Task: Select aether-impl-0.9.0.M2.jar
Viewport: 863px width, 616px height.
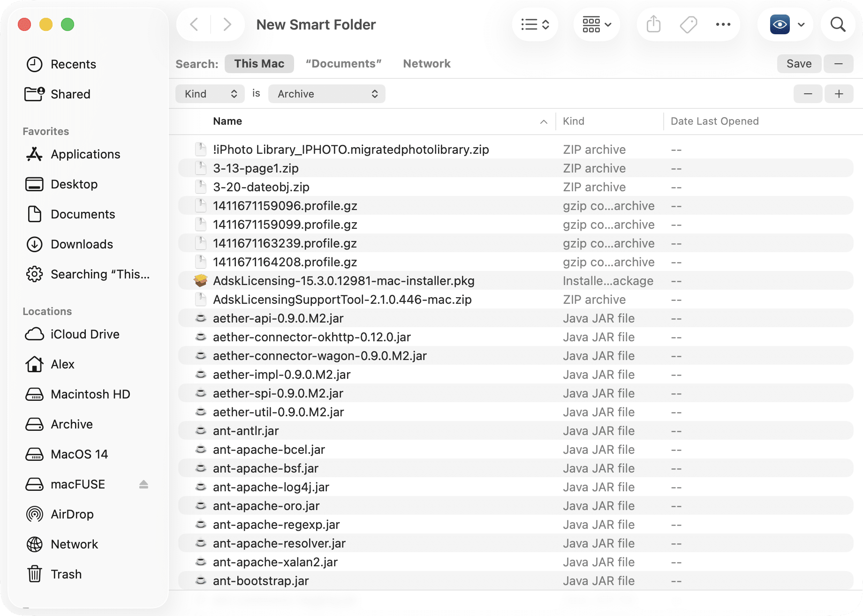Action: tap(515, 375)
